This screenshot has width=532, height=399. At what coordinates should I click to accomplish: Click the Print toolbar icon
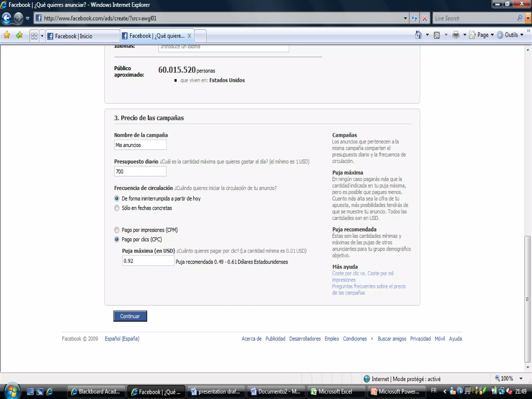pos(456,35)
